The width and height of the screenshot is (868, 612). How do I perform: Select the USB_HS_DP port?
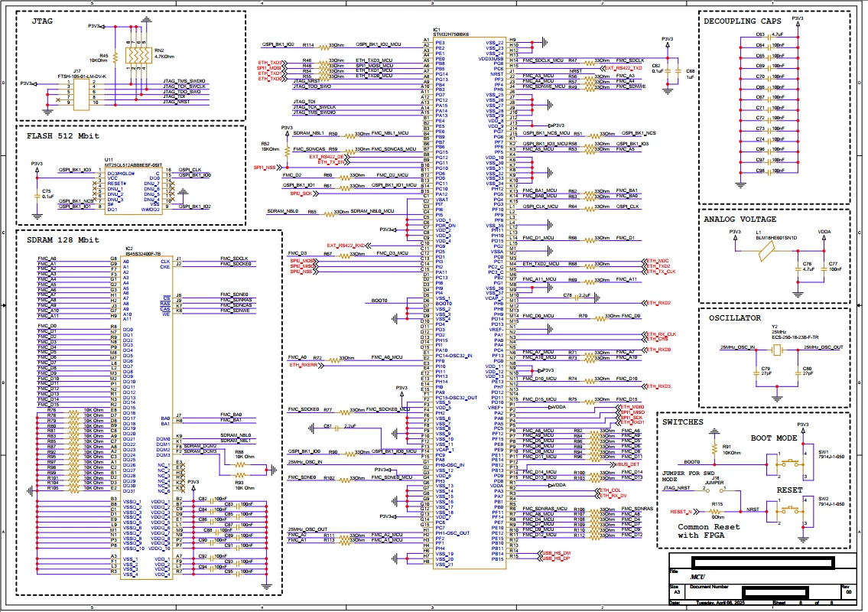tap(554, 558)
